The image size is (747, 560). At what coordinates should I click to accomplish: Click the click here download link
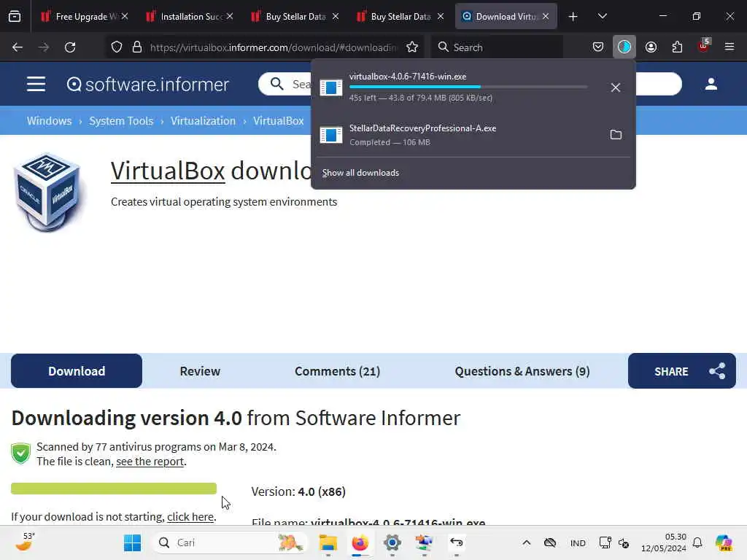pos(190,517)
